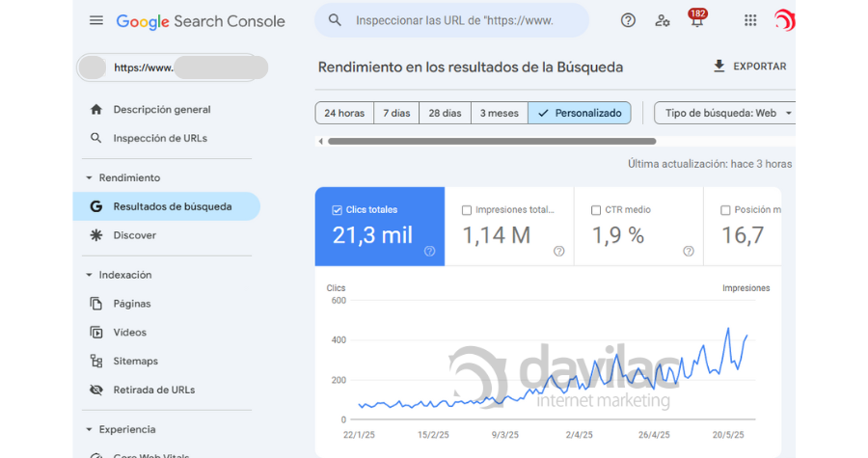
Task: Click the home icon for Descripción general
Action: coord(96,110)
